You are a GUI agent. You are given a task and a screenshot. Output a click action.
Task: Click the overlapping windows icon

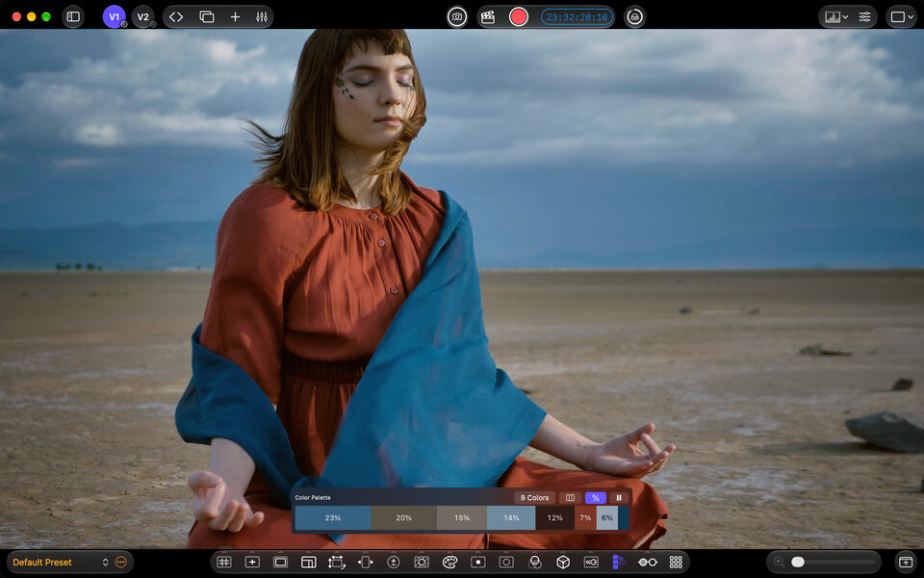pyautogui.click(x=207, y=17)
